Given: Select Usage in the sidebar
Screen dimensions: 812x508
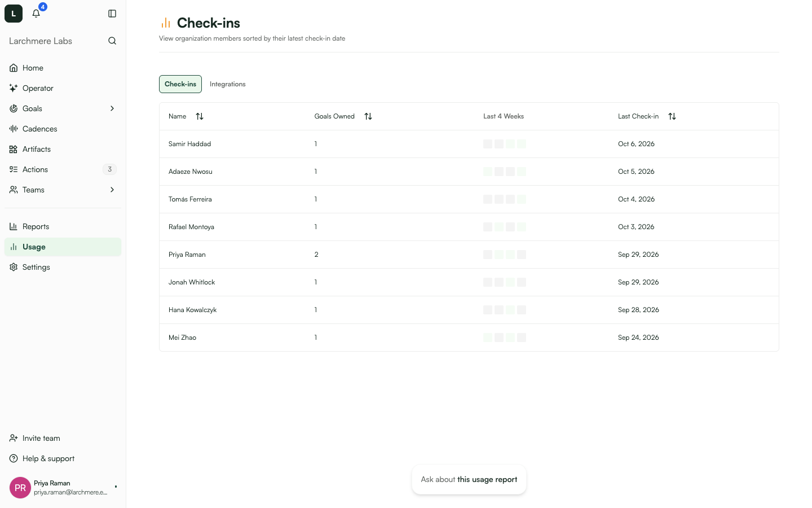Looking at the screenshot, I should (x=63, y=247).
